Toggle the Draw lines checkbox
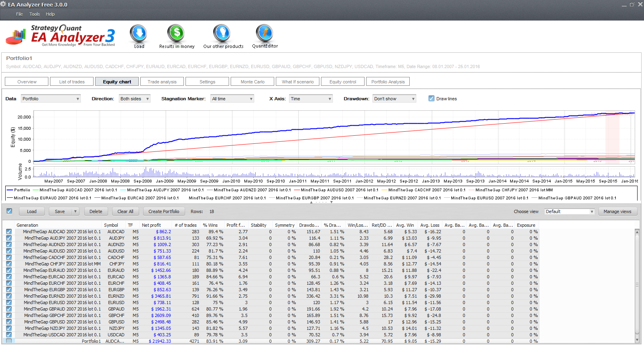 431,99
